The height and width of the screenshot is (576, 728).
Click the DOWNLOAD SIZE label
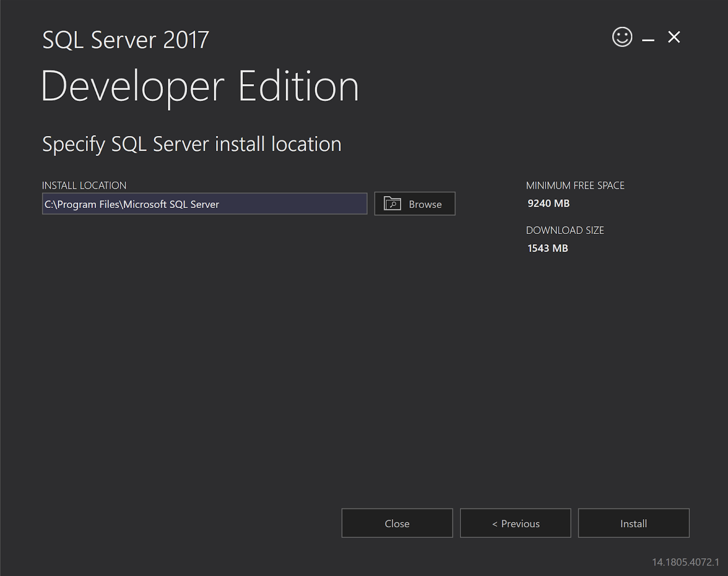[565, 230]
